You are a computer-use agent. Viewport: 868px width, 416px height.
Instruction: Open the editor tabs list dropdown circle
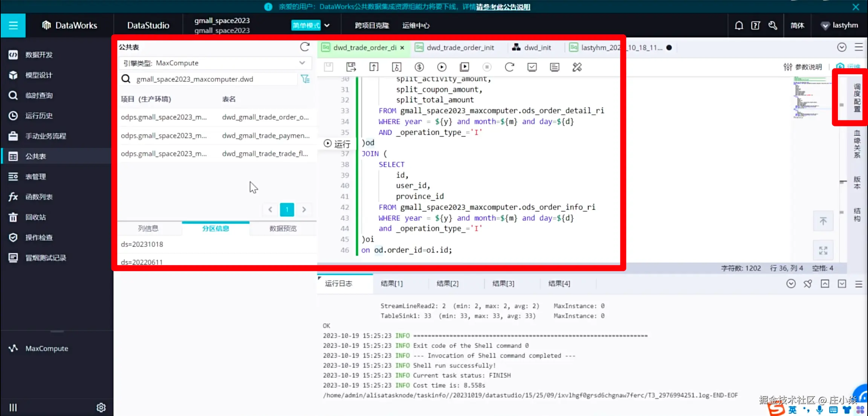point(842,47)
